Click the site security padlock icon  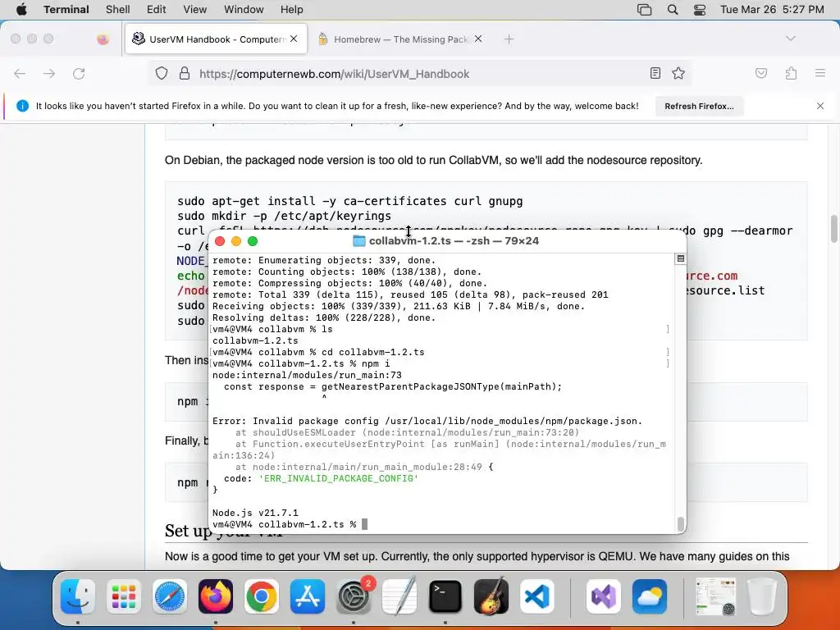tap(185, 73)
